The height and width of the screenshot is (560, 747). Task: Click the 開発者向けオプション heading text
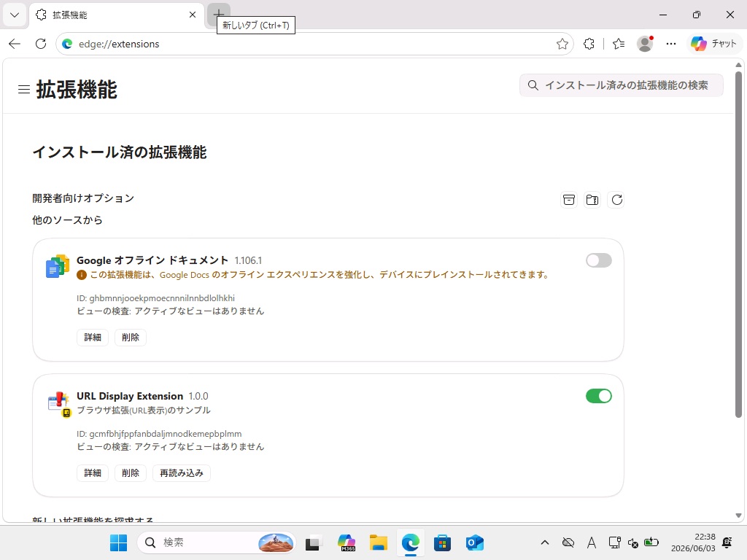click(x=83, y=198)
